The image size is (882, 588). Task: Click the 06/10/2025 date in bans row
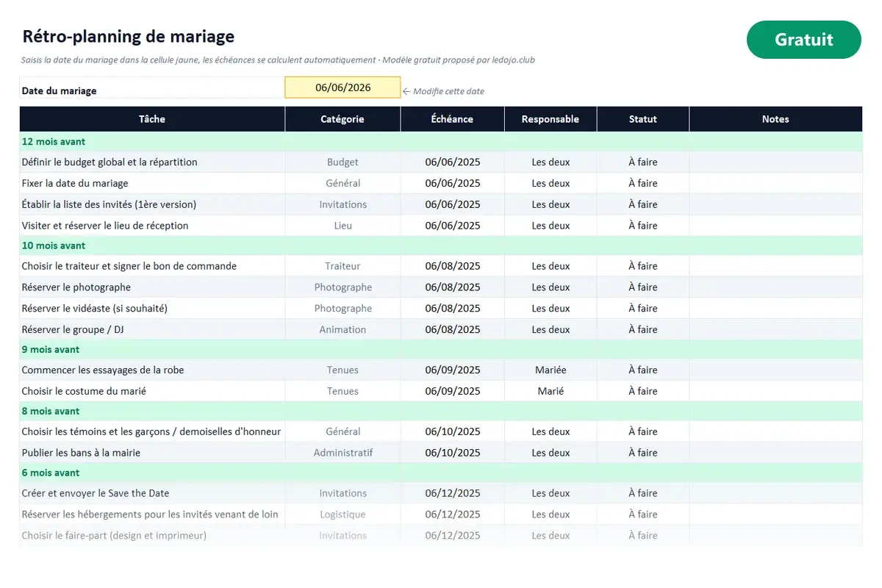(x=453, y=453)
